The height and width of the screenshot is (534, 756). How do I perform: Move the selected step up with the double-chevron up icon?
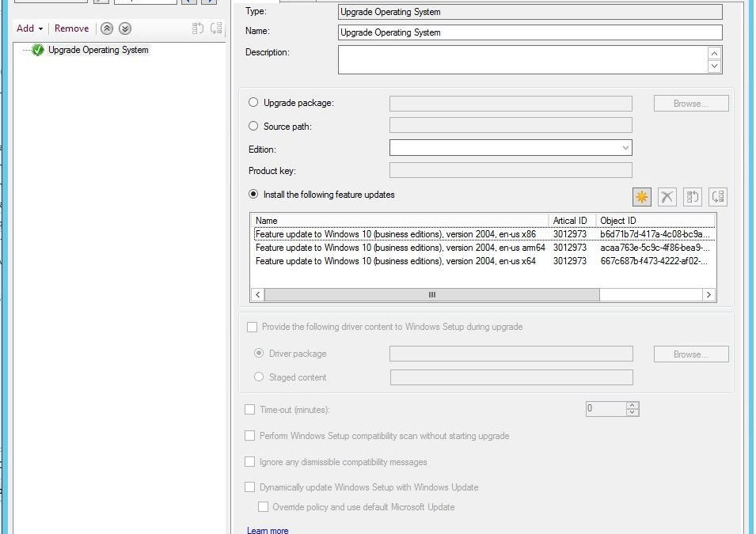[107, 29]
